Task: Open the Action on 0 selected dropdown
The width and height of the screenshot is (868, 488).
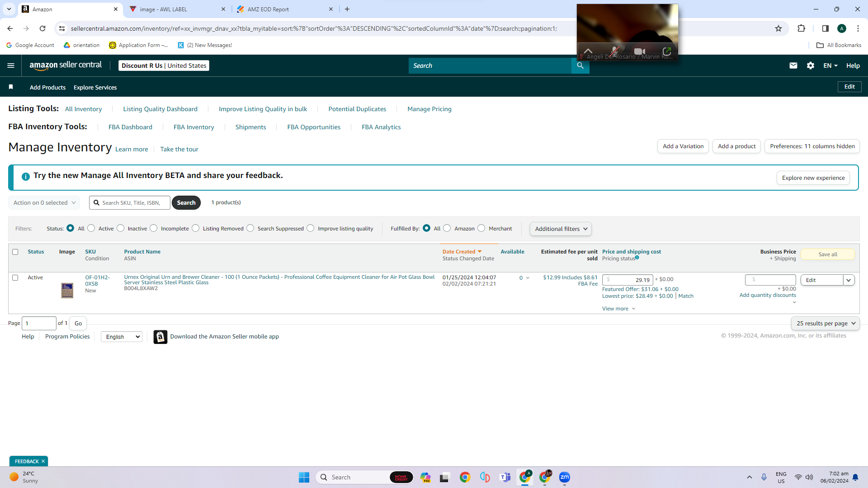Action: tap(44, 202)
